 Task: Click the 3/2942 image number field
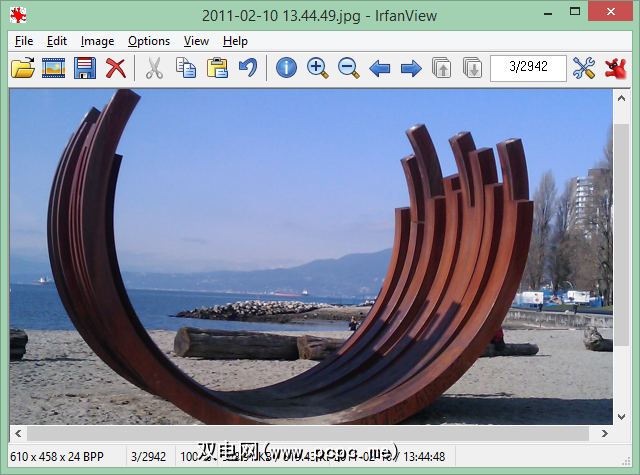(x=528, y=69)
